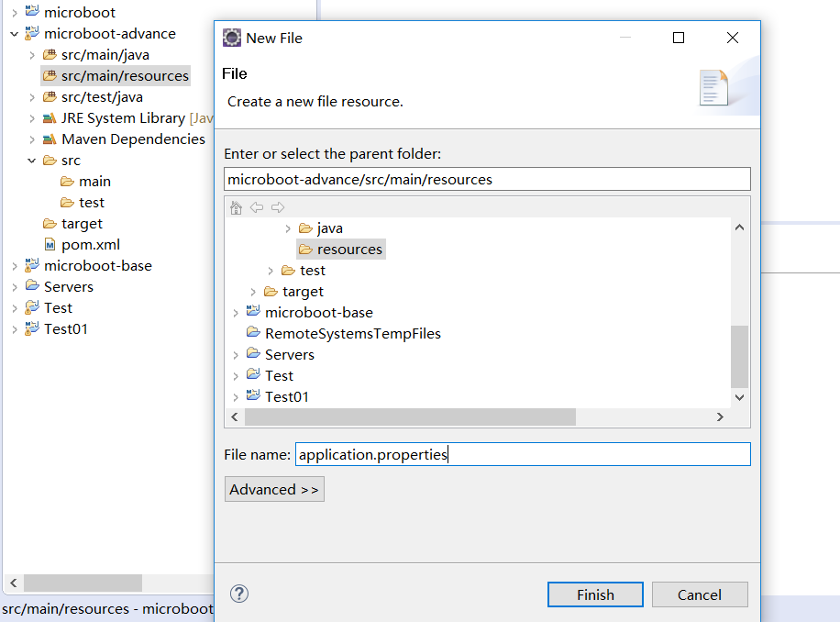The image size is (840, 622).
Task: Select microboot-advance project icon in explorer
Action: click(31, 32)
